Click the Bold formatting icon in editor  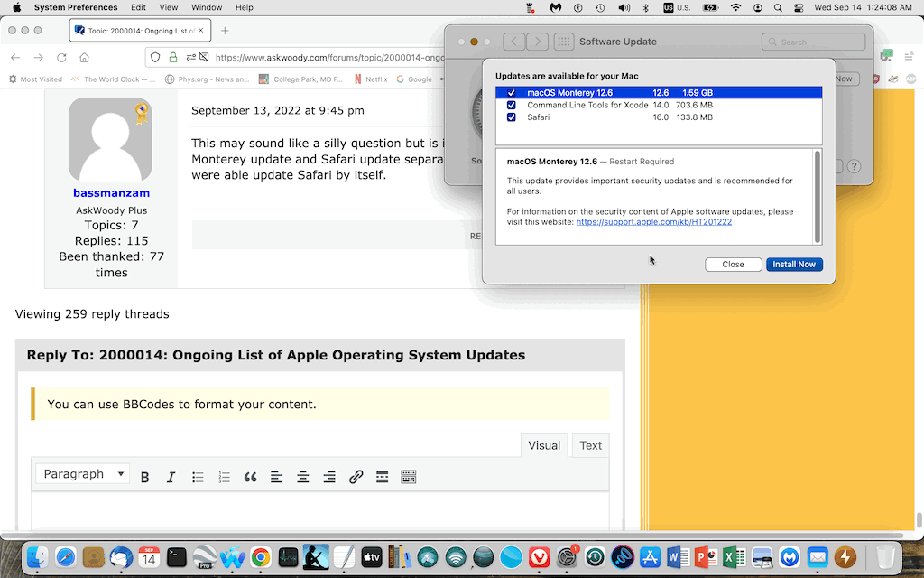pyautogui.click(x=144, y=477)
